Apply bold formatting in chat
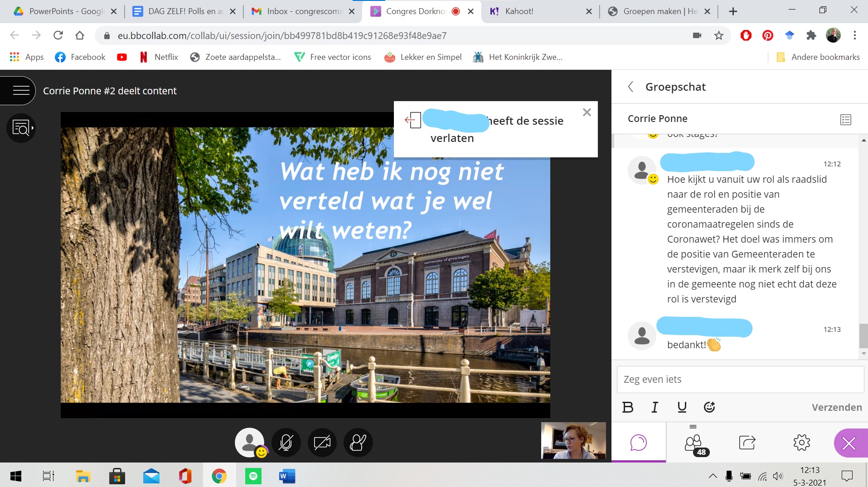Viewport: 868px width, 487px height. coord(628,407)
